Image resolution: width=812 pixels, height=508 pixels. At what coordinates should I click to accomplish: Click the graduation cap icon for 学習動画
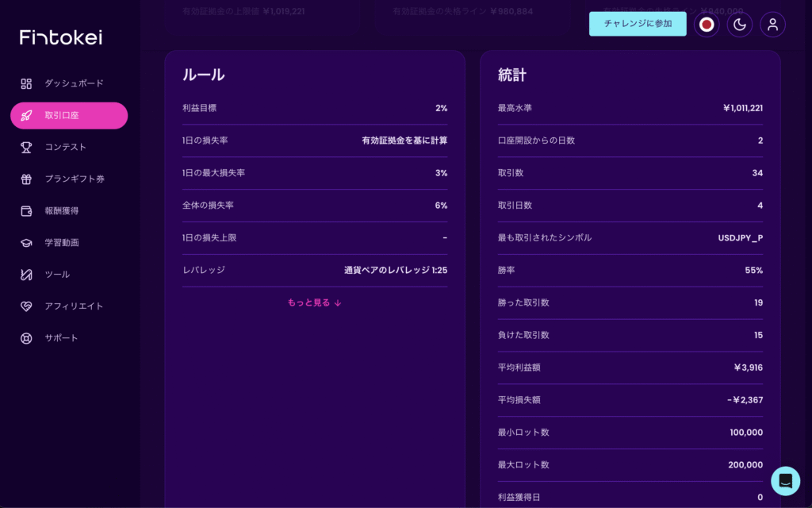point(26,242)
